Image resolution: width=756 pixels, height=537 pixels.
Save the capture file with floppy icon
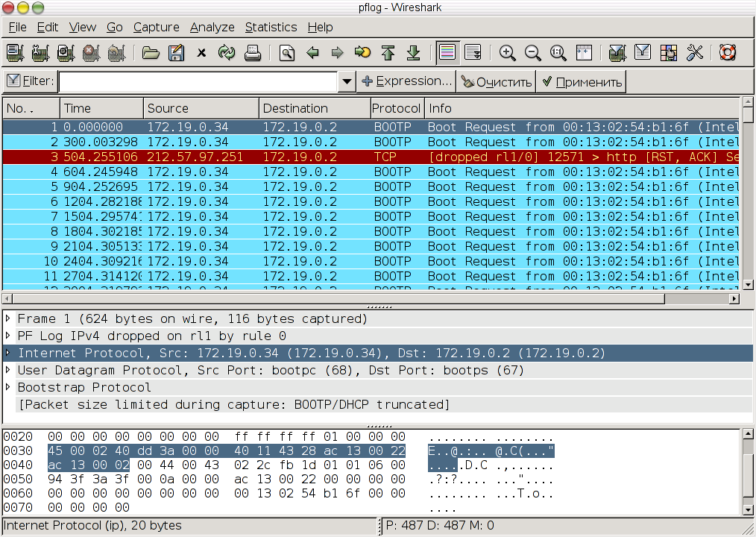pyautogui.click(x=176, y=53)
